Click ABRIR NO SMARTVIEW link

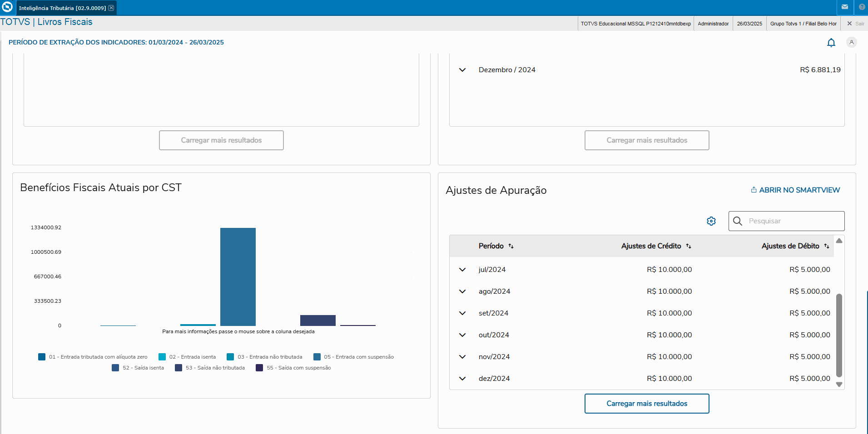tap(795, 190)
